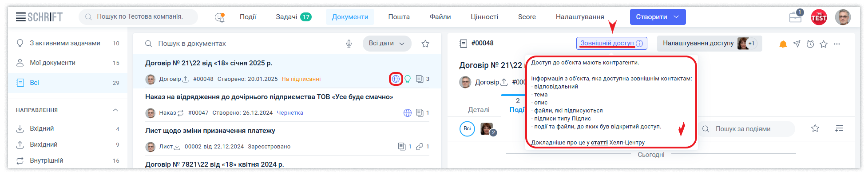This screenshot has height=176, width=868.
Task: Select Вхідний direction filter
Action: pyautogui.click(x=67, y=128)
